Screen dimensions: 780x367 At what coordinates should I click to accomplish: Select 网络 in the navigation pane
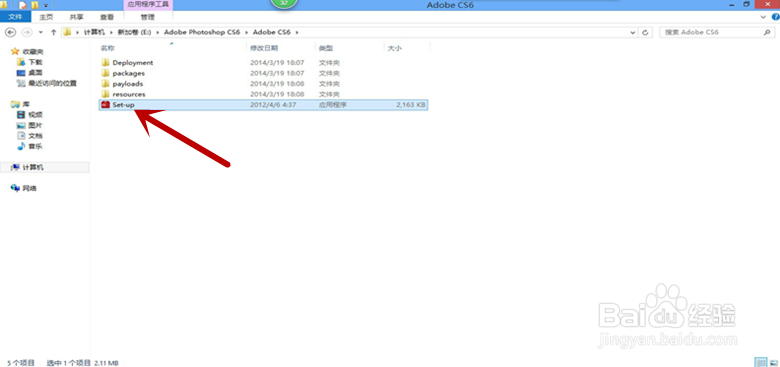click(30, 188)
